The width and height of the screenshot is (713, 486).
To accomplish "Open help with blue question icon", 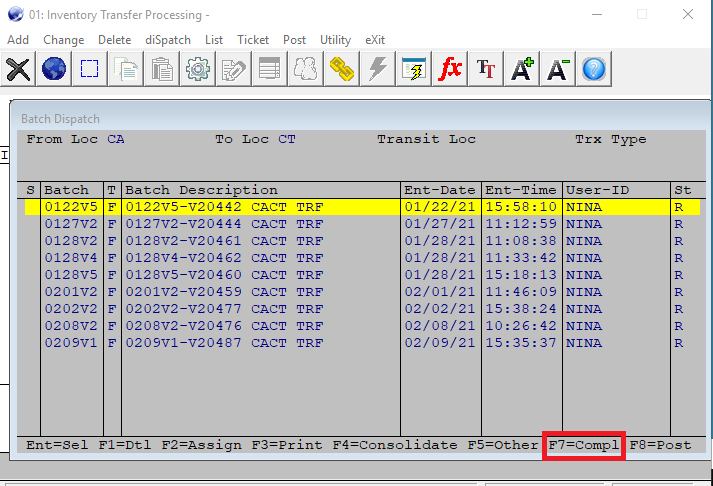I will point(593,69).
